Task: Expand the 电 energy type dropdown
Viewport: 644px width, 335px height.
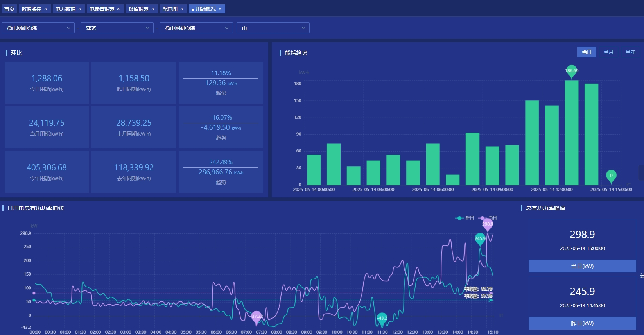Action: 273,28
